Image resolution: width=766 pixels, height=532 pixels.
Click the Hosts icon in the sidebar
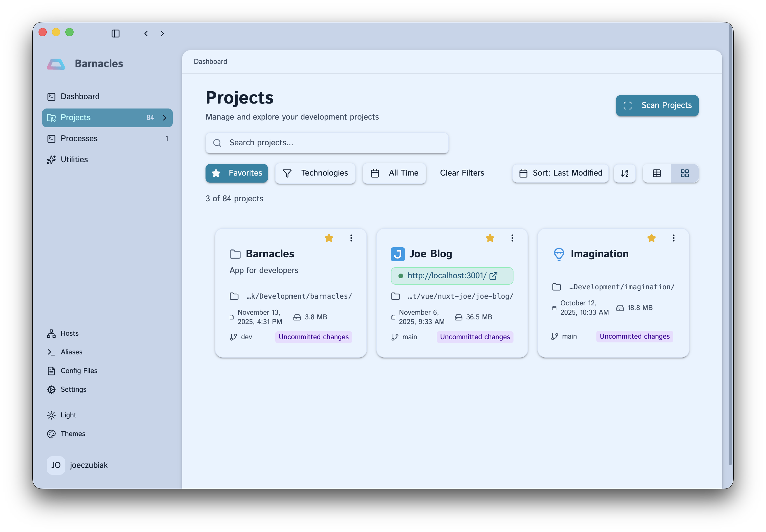tap(51, 333)
